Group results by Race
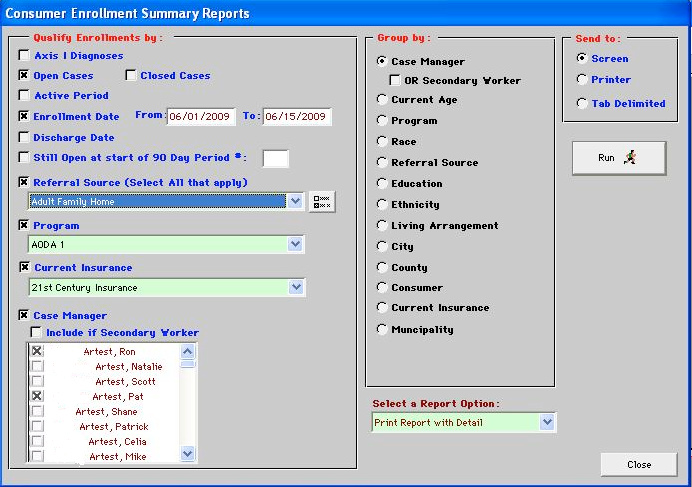This screenshot has height=487, width=692. [382, 141]
